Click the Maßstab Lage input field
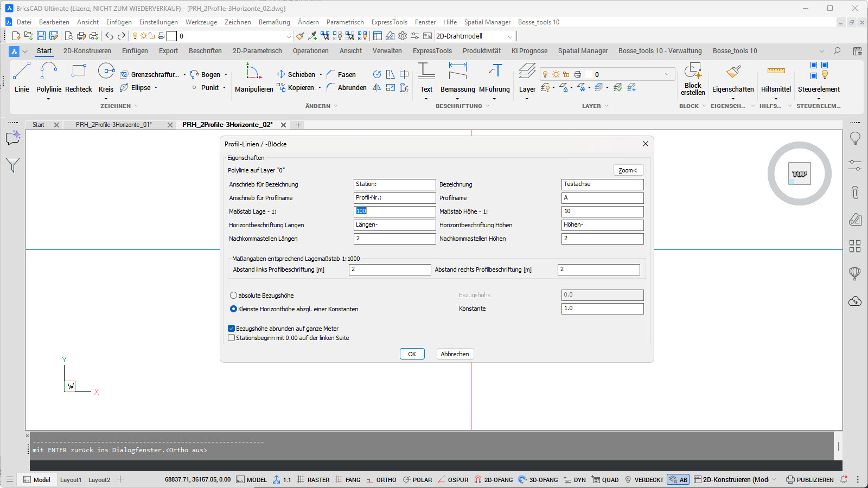 [394, 211]
